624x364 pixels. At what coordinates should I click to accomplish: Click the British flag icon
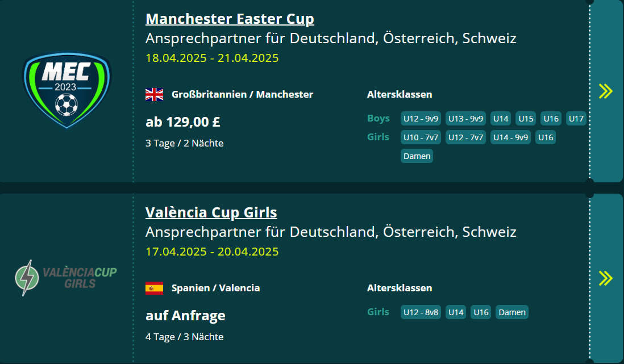tap(154, 94)
